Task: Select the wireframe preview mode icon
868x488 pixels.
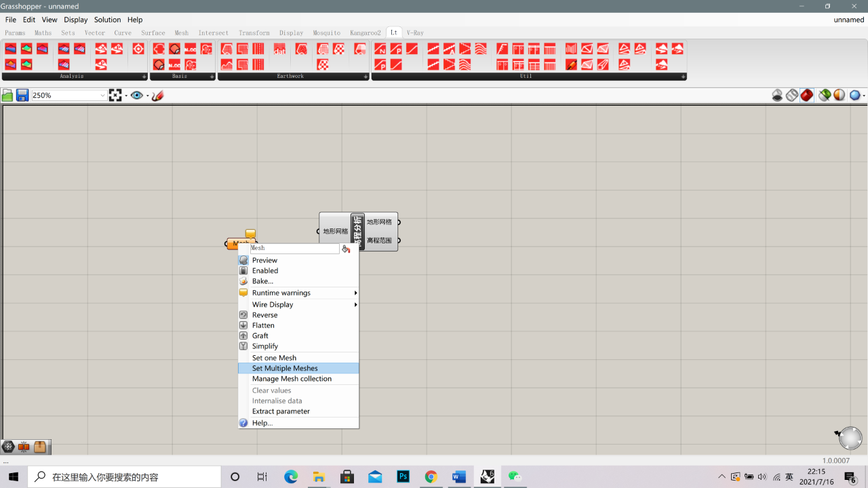Action: (792, 96)
